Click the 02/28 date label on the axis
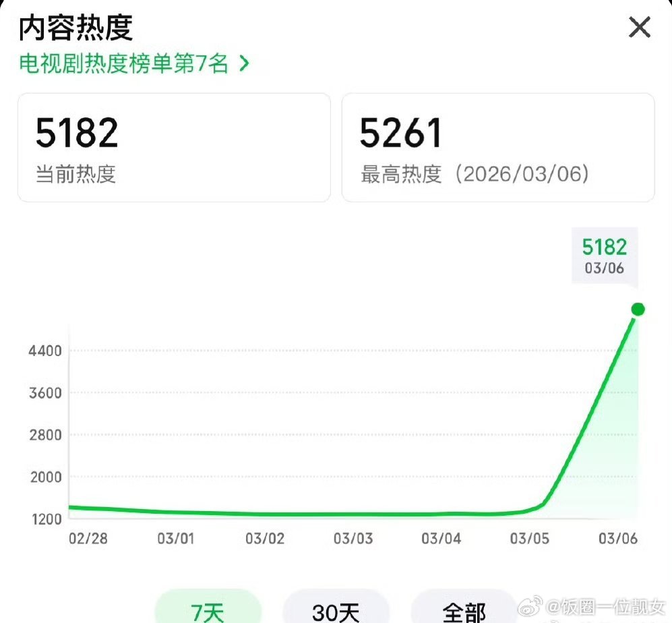Screen dimensions: 672x623 tap(88, 539)
